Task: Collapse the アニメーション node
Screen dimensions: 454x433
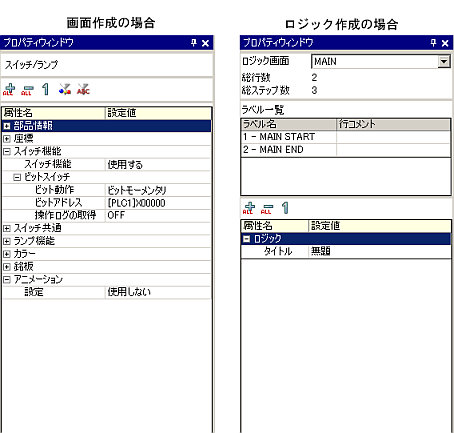Action: coord(7,280)
